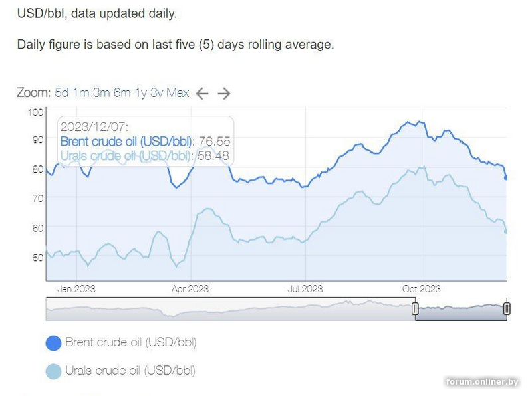Image resolution: width=532 pixels, height=396 pixels.
Task: Open the forum.onliner.by watermark link
Action: tap(482, 382)
